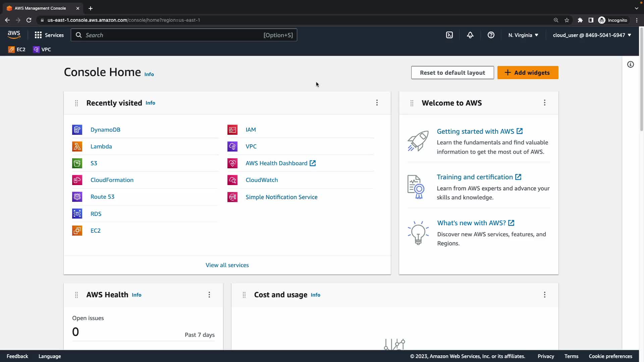Focus the AWS search box
The width and height of the screenshot is (644, 362).
click(174, 35)
